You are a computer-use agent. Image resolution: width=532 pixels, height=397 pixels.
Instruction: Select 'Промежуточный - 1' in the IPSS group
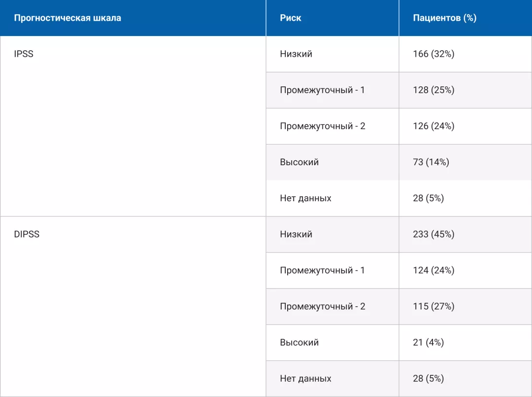coord(322,90)
